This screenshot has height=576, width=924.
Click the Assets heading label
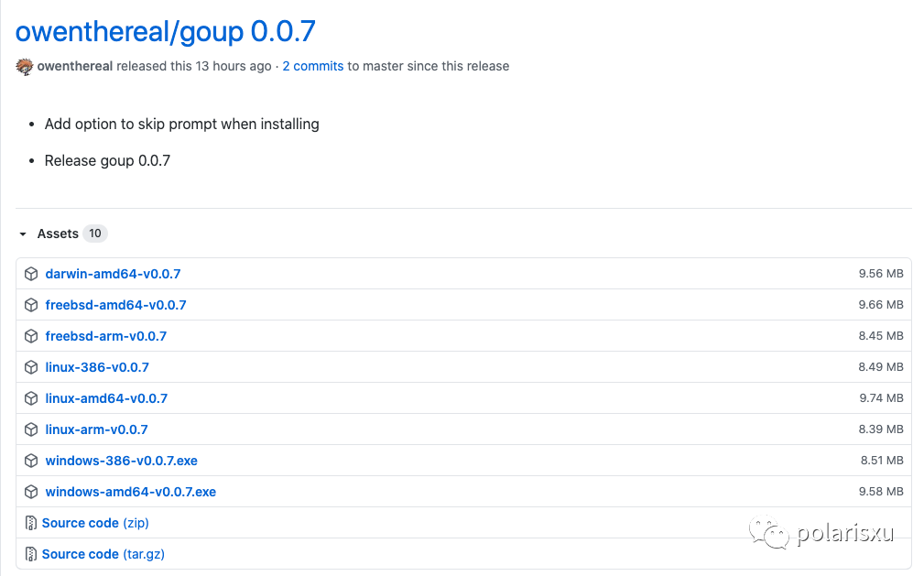click(58, 234)
